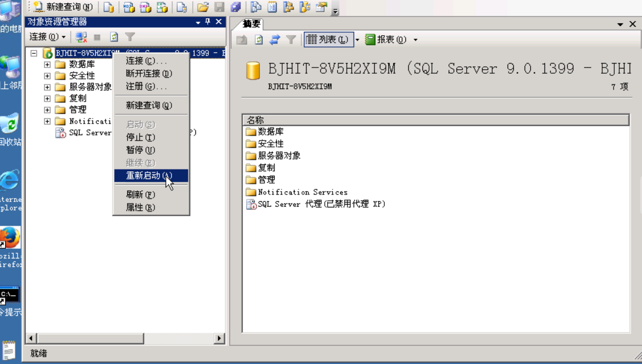Click the Object Explorer scroll-right arrow
The height and width of the screenshot is (364, 642).
(220, 338)
